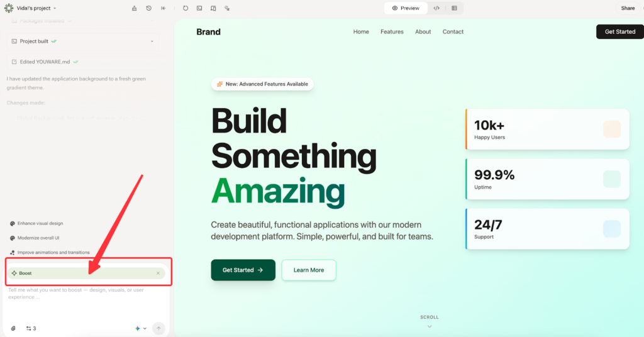
Task: Click the send arrow button
Action: tap(158, 328)
